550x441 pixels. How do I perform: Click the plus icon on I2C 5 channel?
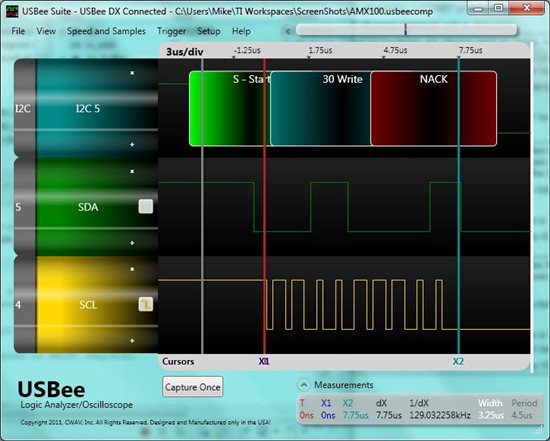132,145
